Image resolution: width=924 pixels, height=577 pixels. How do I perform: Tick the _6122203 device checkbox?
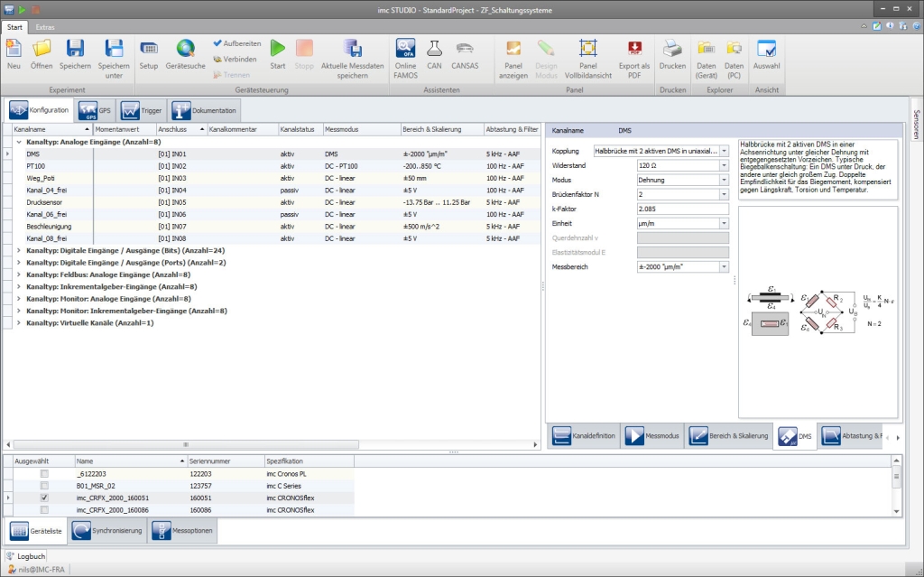(x=44, y=473)
